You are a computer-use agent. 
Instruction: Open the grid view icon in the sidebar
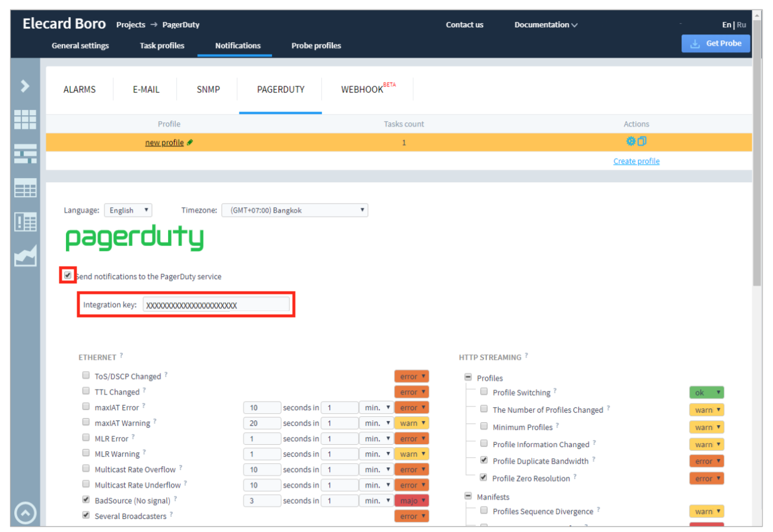pos(25,119)
